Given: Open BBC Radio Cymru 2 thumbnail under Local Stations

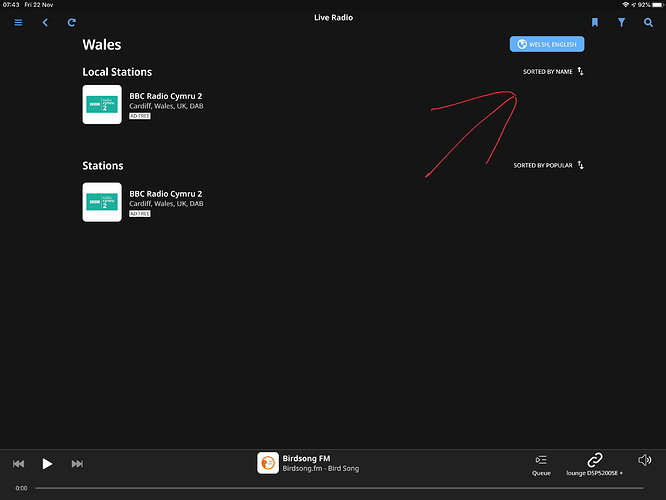Looking at the screenshot, I should (102, 105).
